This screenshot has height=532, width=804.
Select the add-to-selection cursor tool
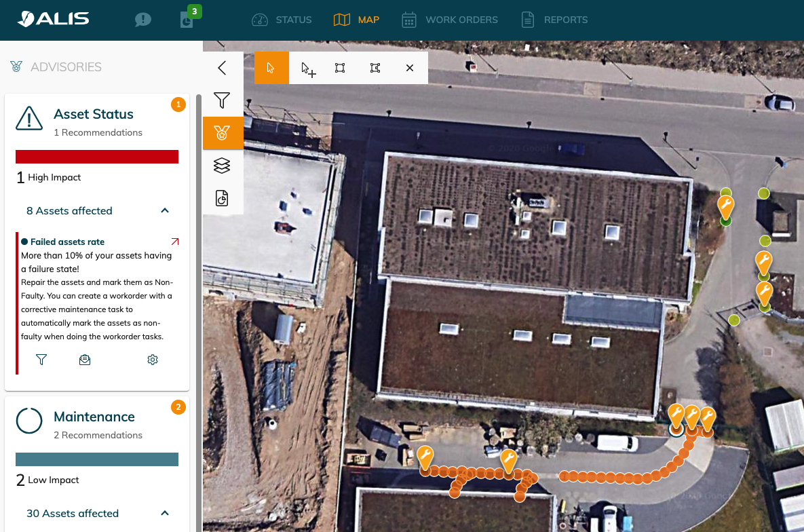point(308,69)
